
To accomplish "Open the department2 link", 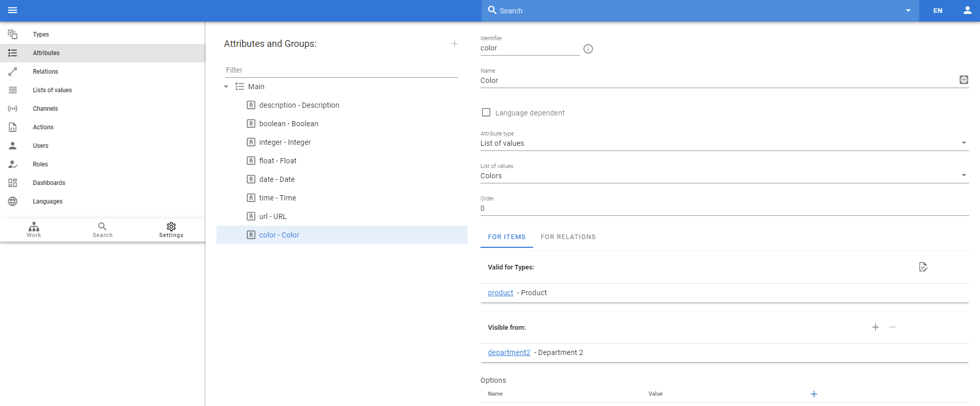I will 509,352.
